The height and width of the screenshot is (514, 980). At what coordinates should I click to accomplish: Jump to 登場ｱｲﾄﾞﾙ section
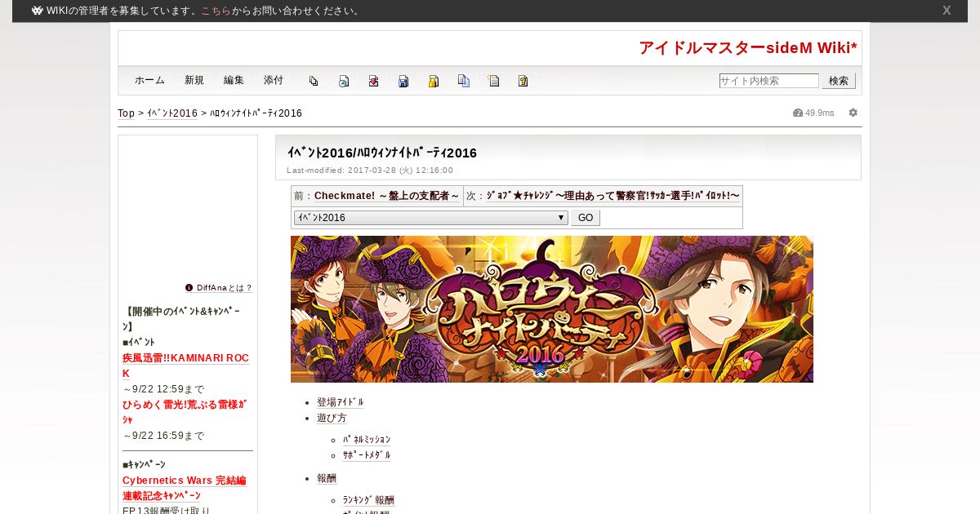[x=341, y=402]
